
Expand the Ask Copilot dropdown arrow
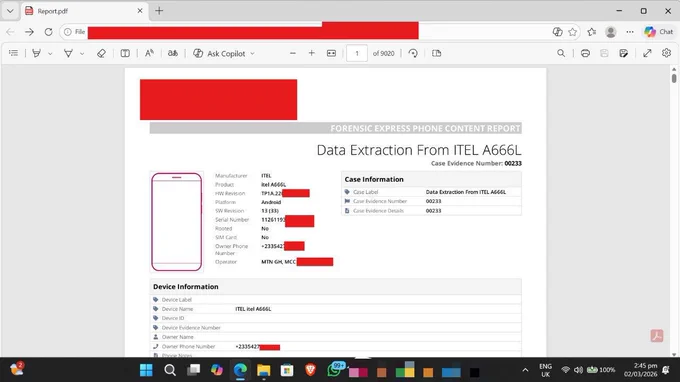(252, 54)
